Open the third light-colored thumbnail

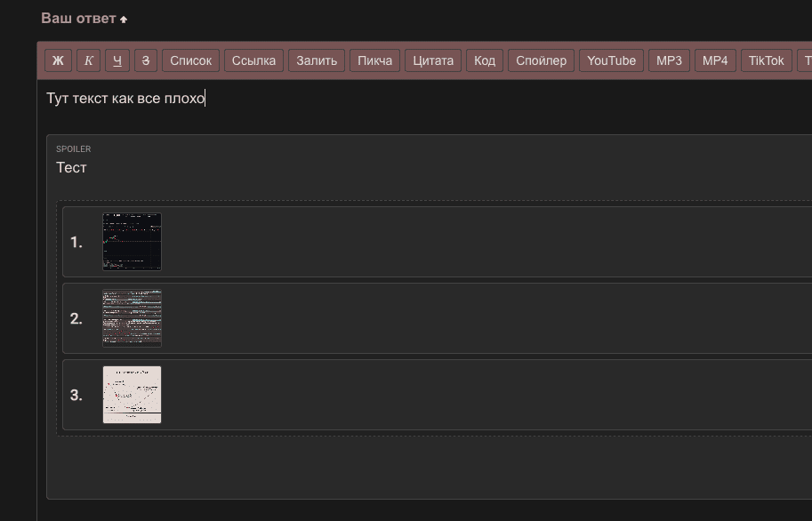coord(132,395)
